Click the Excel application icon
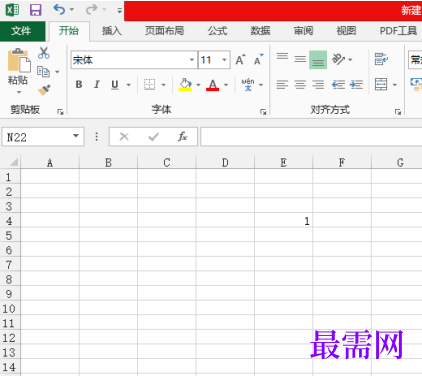Viewport: 422px width, 376px height. pyautogui.click(x=13, y=10)
